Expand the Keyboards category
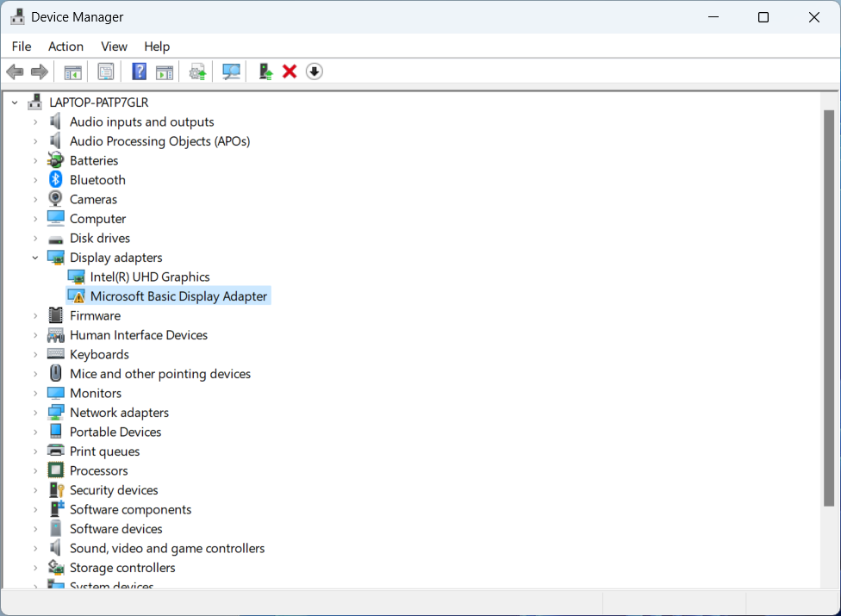 pos(35,355)
